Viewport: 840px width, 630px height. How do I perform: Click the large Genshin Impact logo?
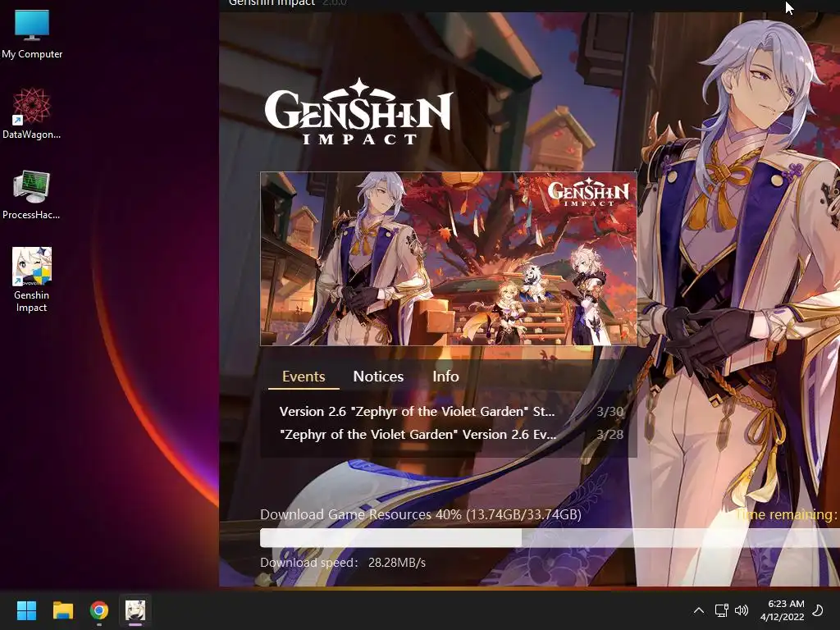[359, 112]
